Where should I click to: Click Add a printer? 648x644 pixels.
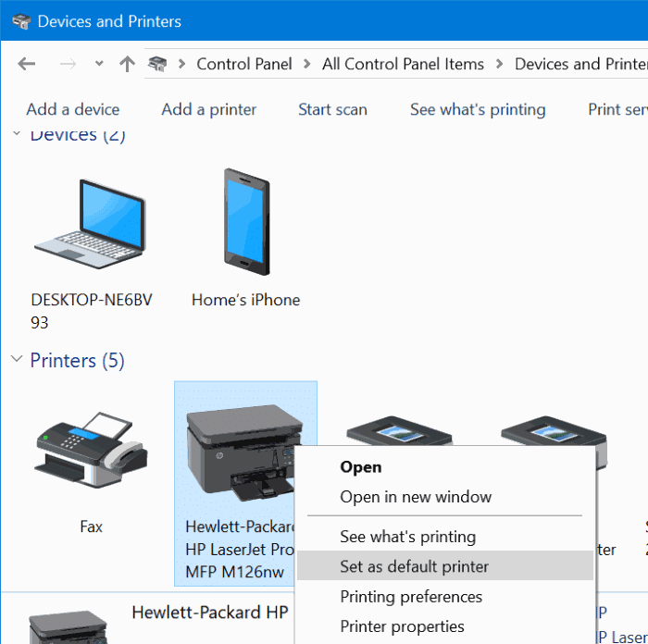(208, 109)
